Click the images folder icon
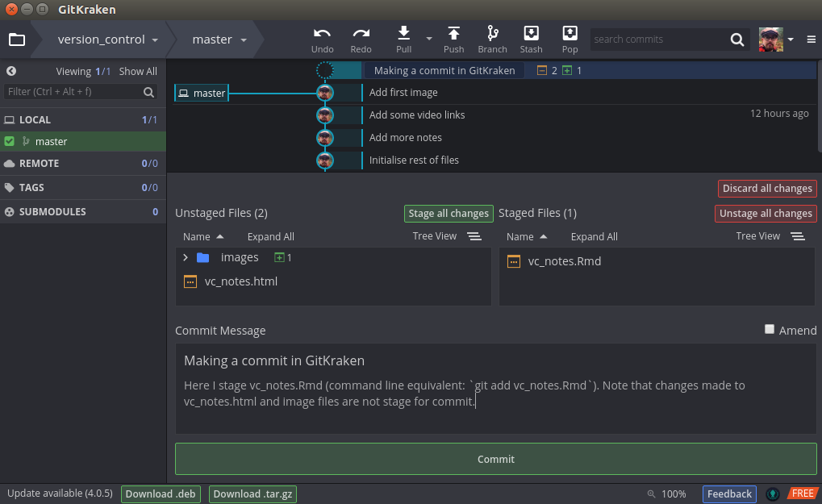This screenshot has height=504, width=822. 203,257
